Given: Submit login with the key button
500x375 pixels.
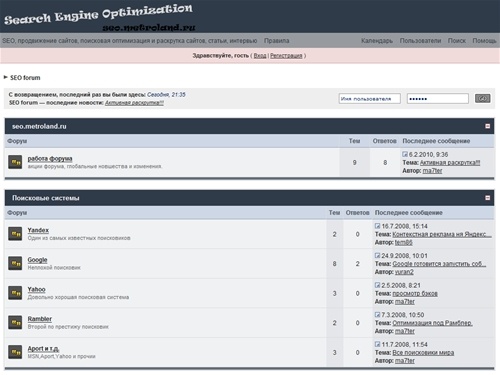Looking at the screenshot, I should click(x=482, y=98).
